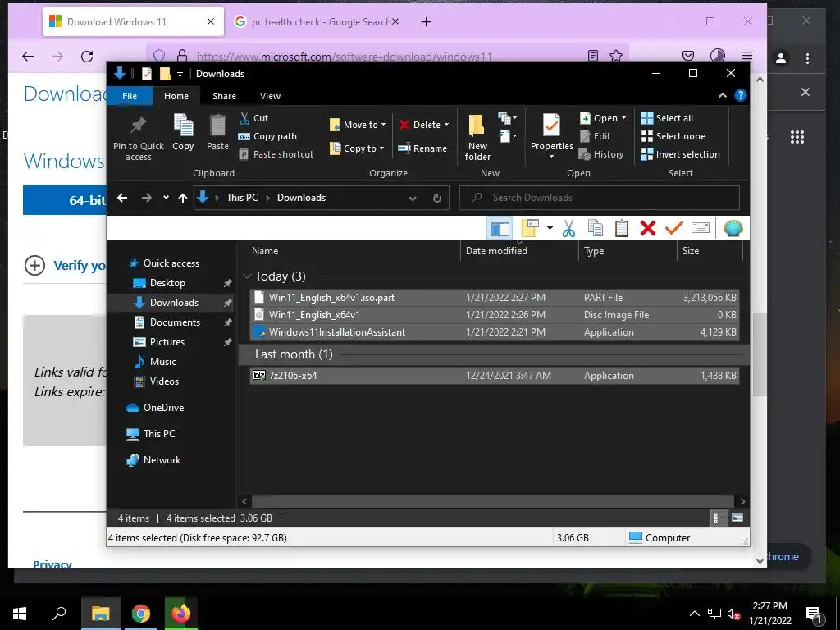
Task: Open the Easy access dropdown in ribbon
Action: 507,135
